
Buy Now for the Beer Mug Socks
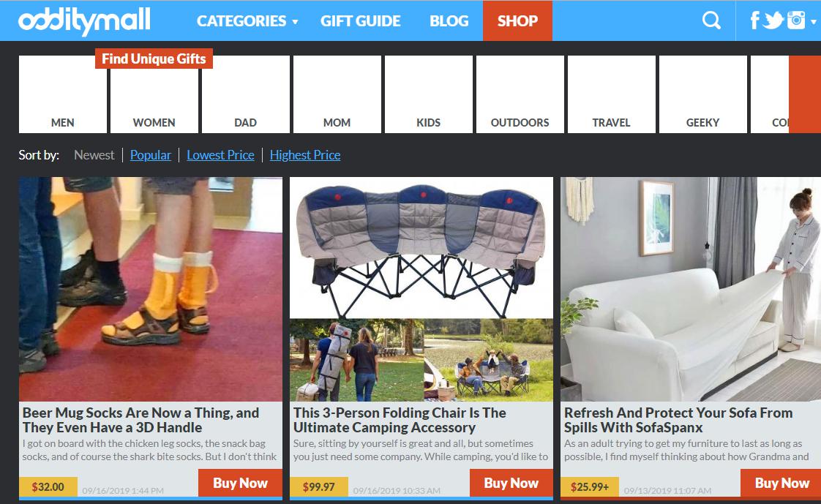pyautogui.click(x=240, y=483)
